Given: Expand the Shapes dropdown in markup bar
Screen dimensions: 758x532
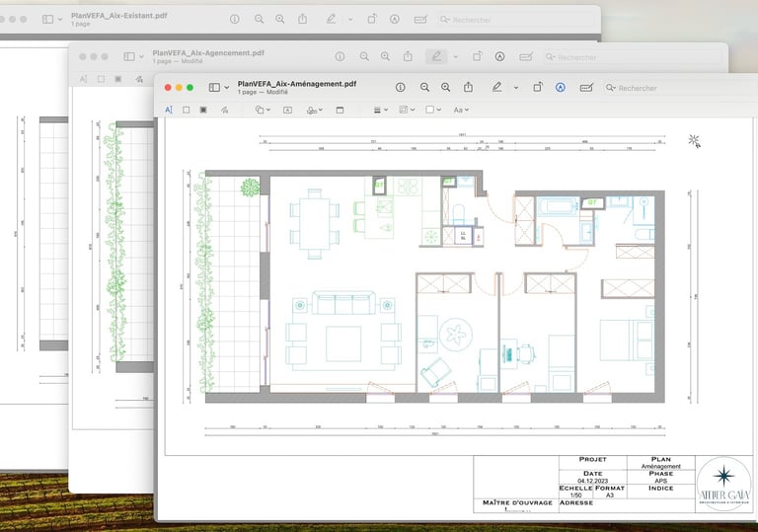Looking at the screenshot, I should [x=262, y=110].
